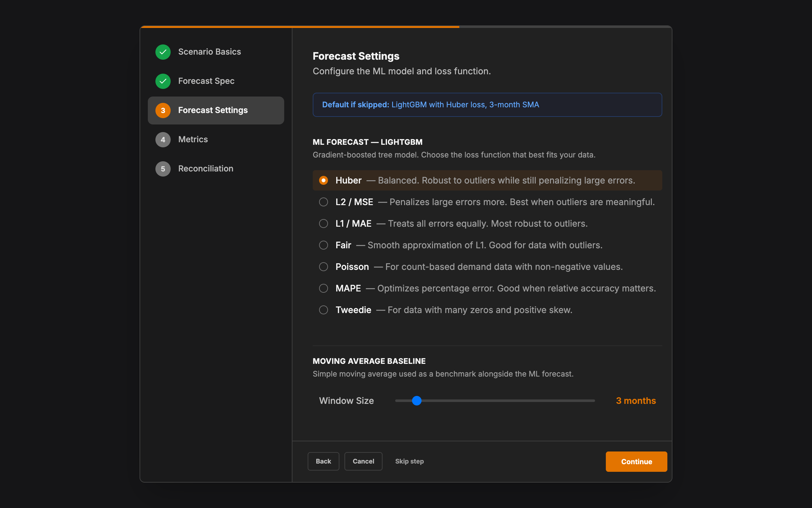
Task: Open the Metrics step
Action: [x=216, y=139]
